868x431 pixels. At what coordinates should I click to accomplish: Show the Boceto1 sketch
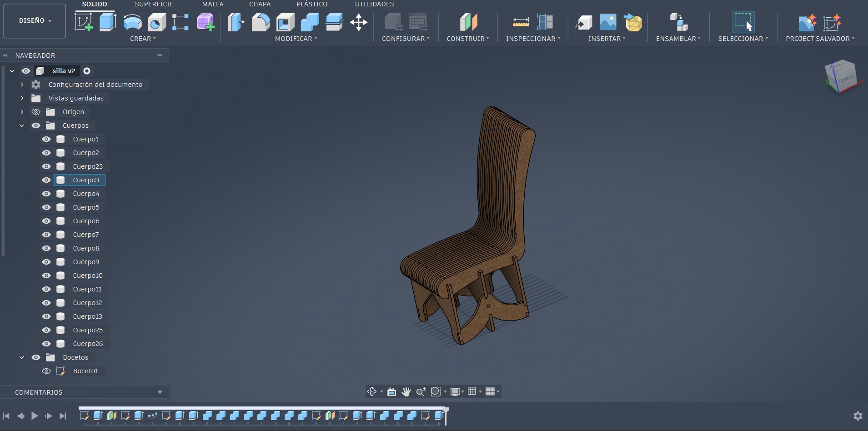46,371
